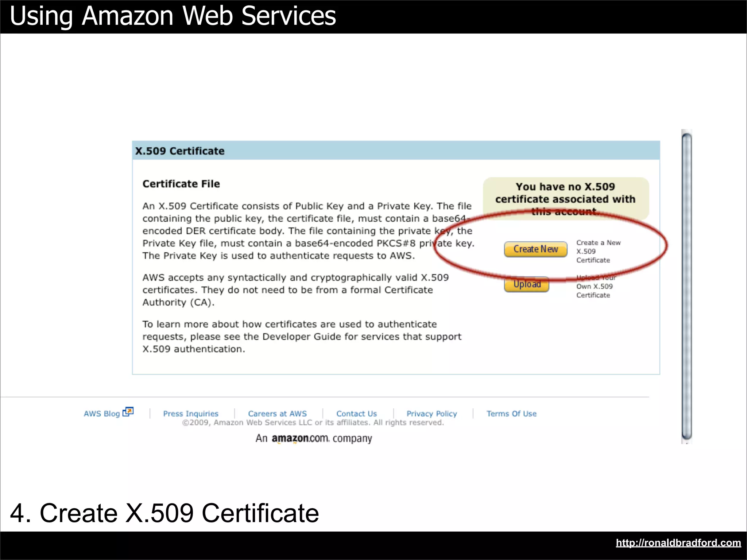747x560 pixels.
Task: Click the amazon.com company logo
Action: (314, 438)
